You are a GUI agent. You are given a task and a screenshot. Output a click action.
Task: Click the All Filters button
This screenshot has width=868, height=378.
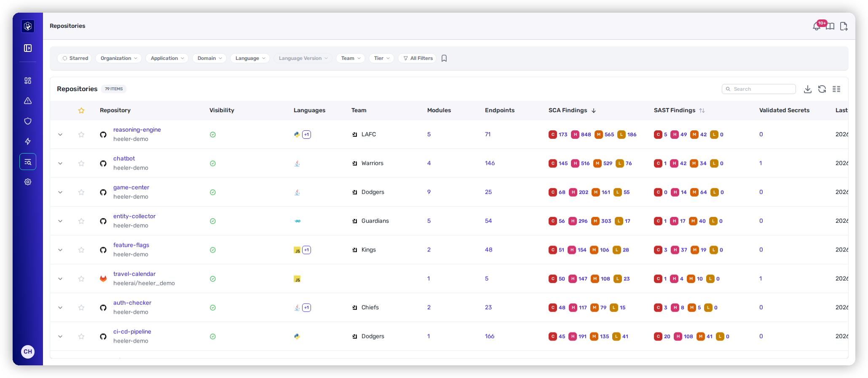(x=417, y=58)
